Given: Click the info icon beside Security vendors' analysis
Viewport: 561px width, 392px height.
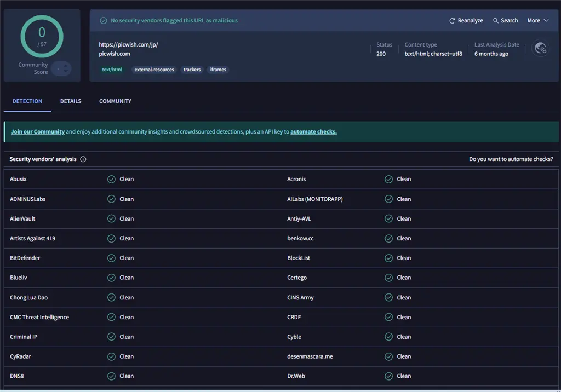Looking at the screenshot, I should pyautogui.click(x=83, y=159).
